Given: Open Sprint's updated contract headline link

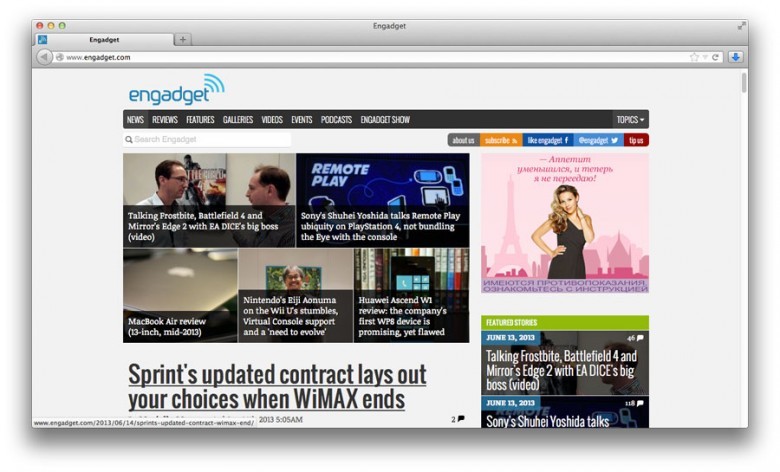Looking at the screenshot, I should (x=277, y=386).
